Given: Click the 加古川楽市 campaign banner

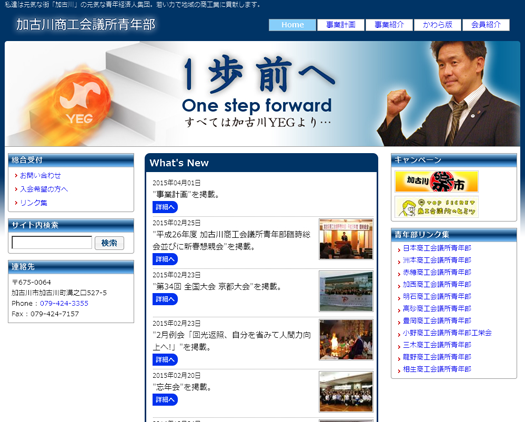Looking at the screenshot, I should [x=436, y=181].
